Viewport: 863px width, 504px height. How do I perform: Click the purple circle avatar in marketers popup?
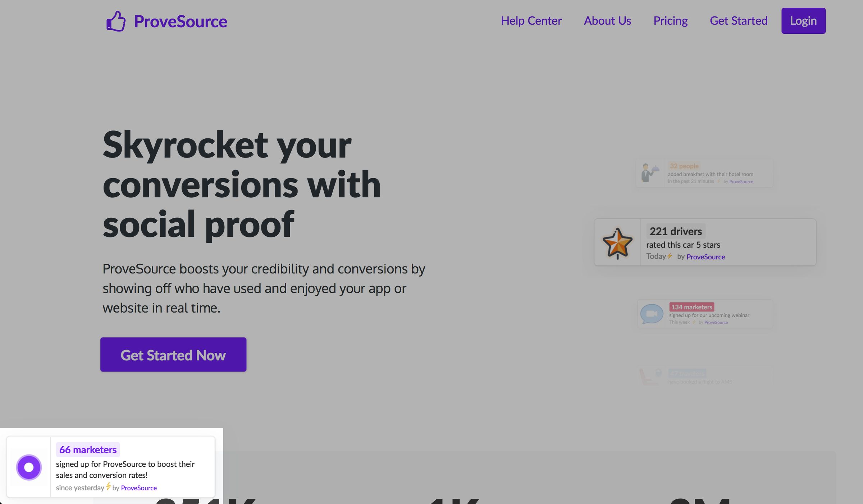29,467
